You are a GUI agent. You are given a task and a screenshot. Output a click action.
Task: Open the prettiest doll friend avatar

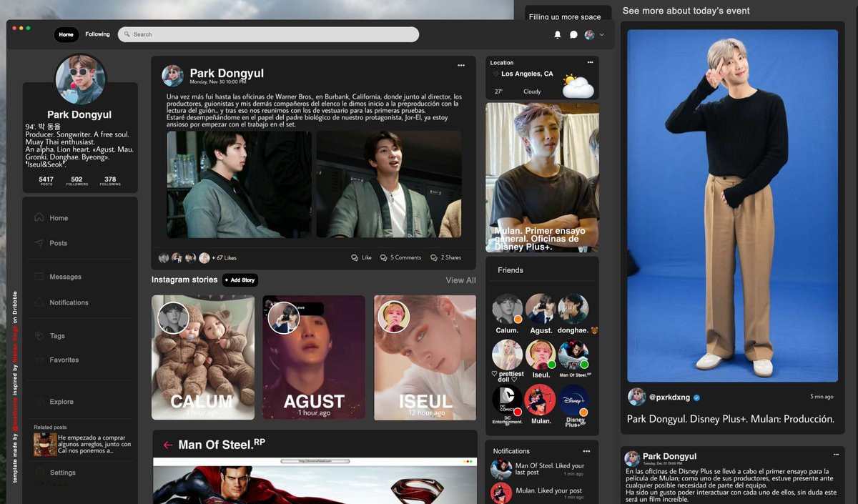coord(508,355)
